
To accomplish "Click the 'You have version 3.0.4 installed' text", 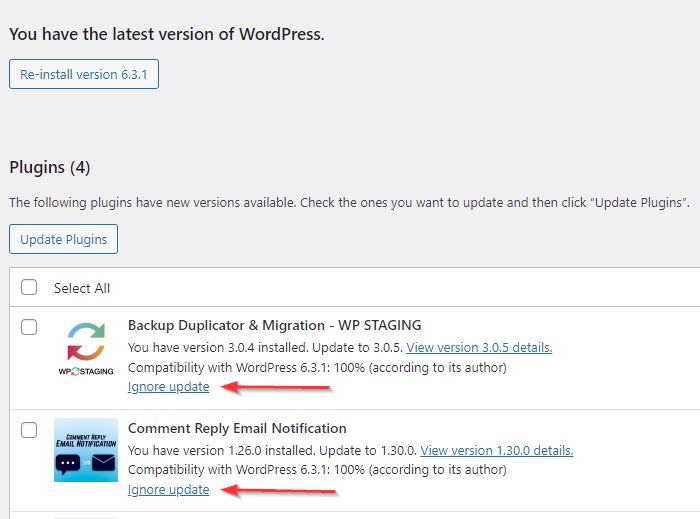I will 218,347.
